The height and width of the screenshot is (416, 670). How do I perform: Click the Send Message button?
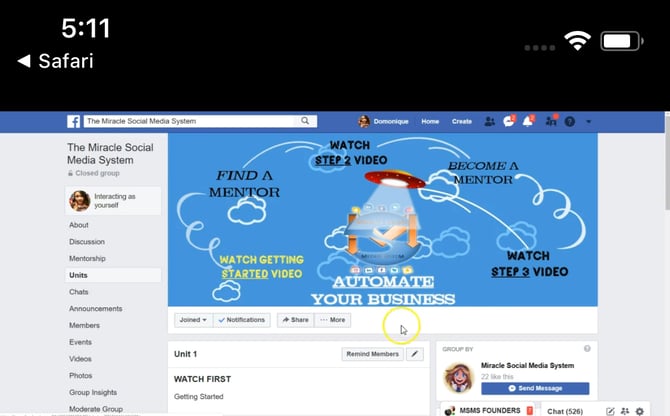coord(535,388)
